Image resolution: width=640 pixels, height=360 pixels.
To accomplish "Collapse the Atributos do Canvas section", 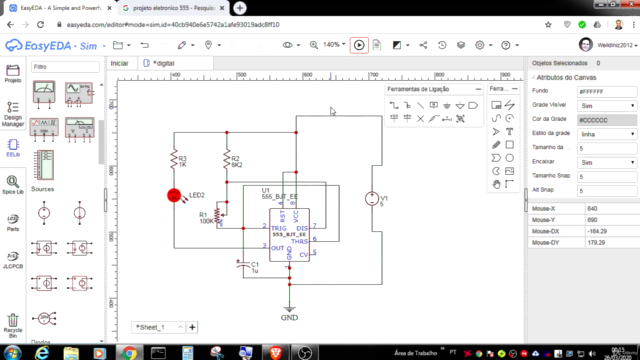I will pos(533,78).
